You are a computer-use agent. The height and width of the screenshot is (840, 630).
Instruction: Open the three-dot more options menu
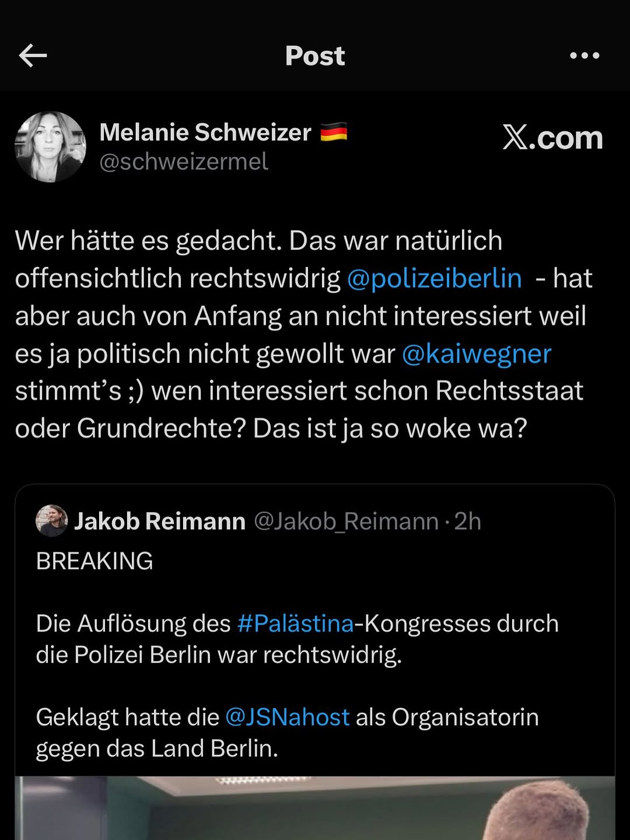[x=584, y=56]
